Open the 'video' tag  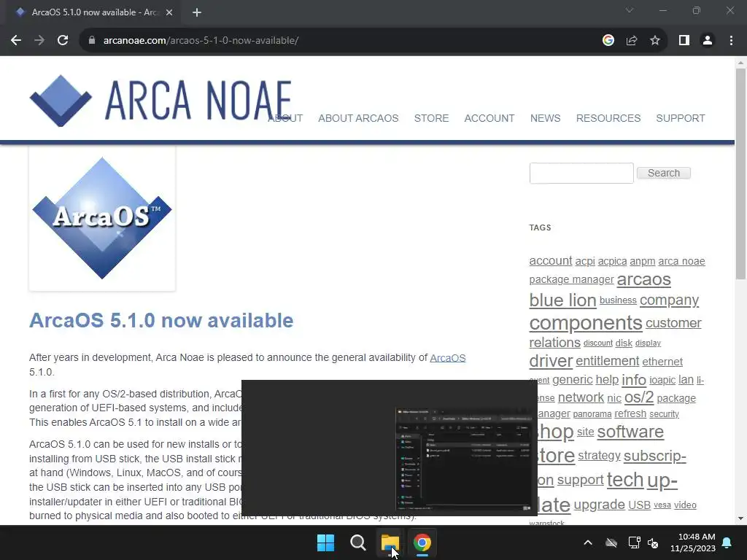[685, 505]
